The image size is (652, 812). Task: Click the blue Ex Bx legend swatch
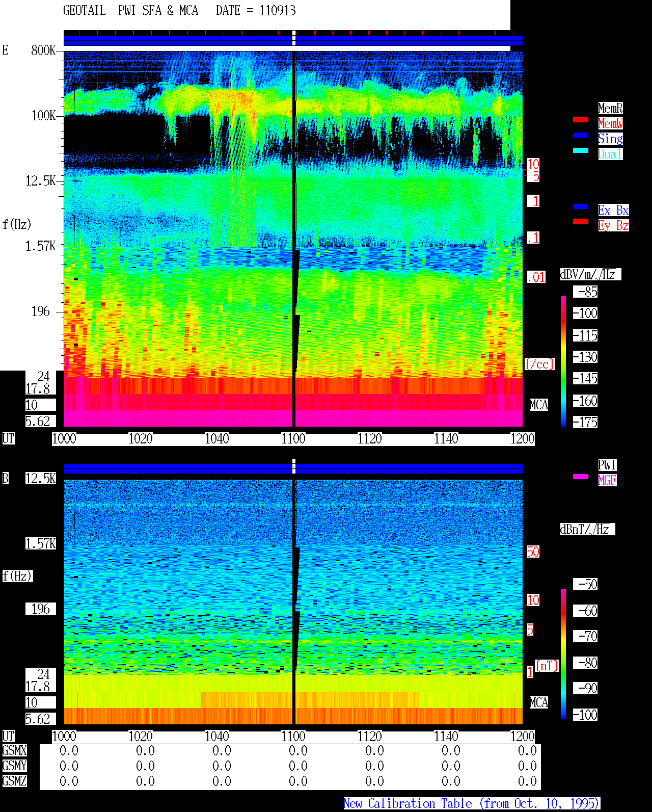pos(581,206)
